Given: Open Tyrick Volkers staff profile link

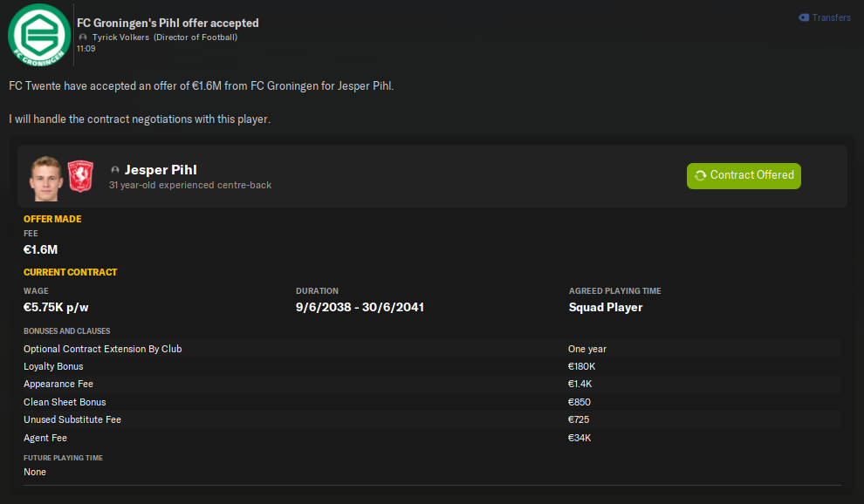Looking at the screenshot, I should coord(120,37).
